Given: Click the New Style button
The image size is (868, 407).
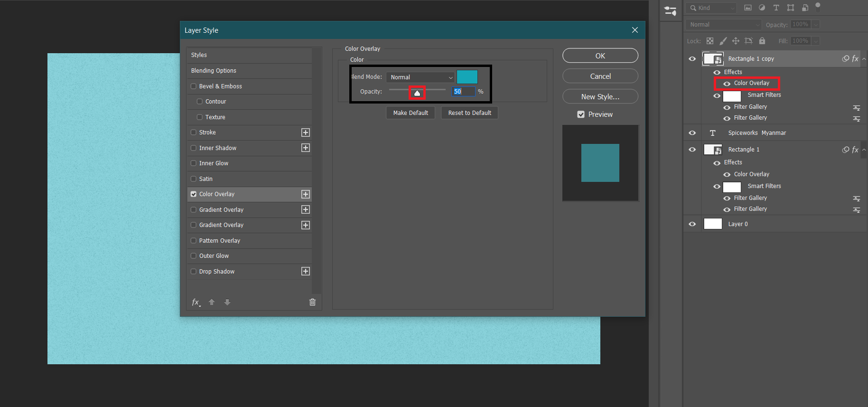Looking at the screenshot, I should (x=600, y=96).
